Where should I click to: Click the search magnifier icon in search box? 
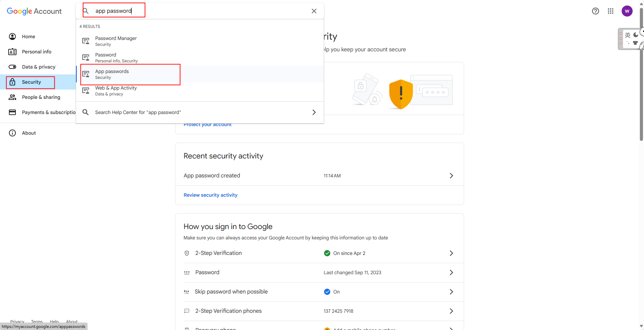[86, 11]
